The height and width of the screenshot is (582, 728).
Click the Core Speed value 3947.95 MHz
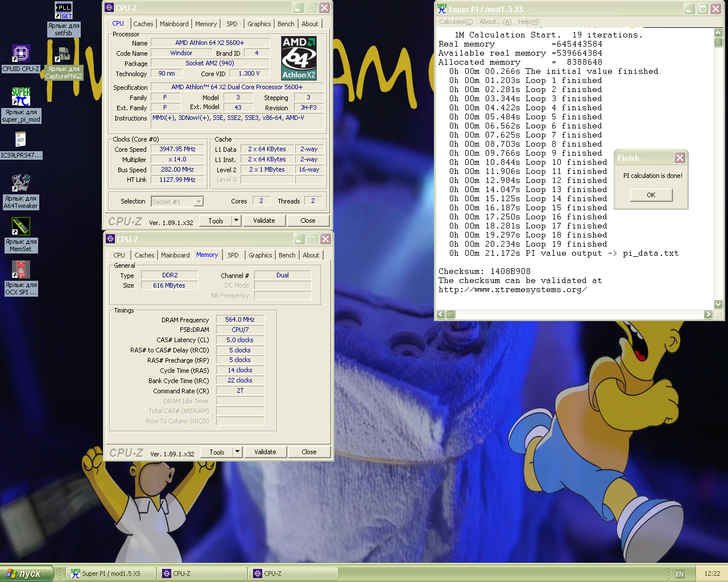pos(177,149)
